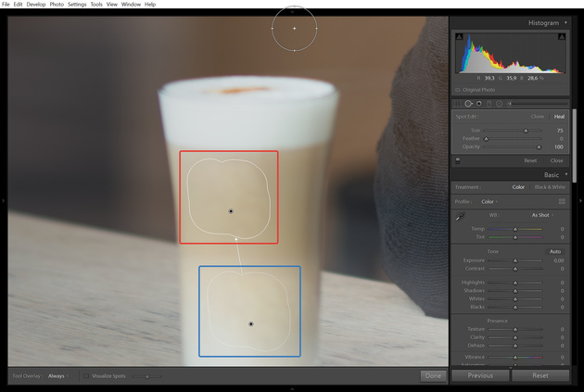Click the Contrast slider handle
The height and width of the screenshot is (392, 584).
tap(515, 269)
